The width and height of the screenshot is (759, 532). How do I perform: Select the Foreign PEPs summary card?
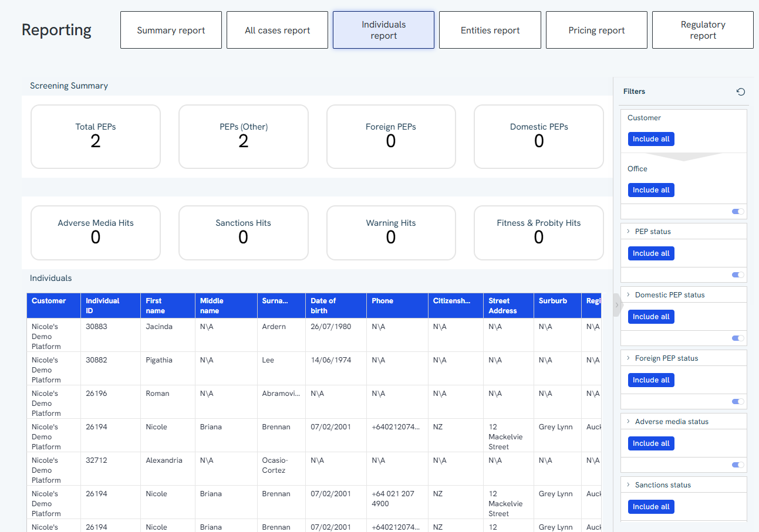[391, 137]
